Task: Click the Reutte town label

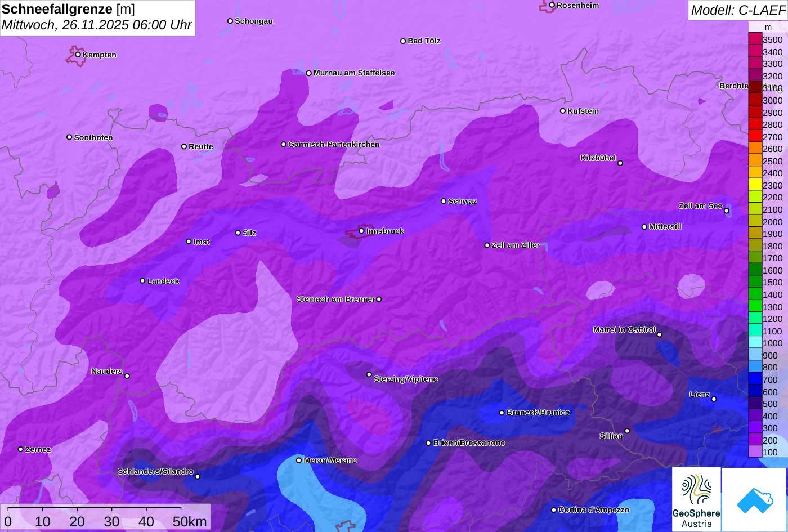Action: pyautogui.click(x=201, y=146)
